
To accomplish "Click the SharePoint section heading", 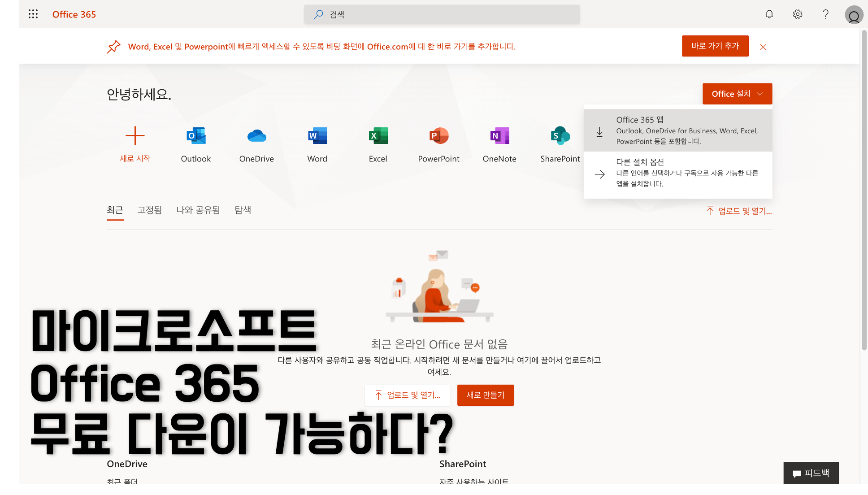I will [x=463, y=464].
